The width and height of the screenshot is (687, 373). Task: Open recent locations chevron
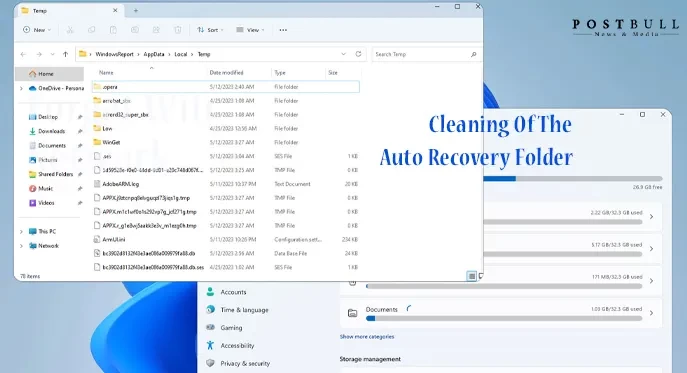(53, 54)
